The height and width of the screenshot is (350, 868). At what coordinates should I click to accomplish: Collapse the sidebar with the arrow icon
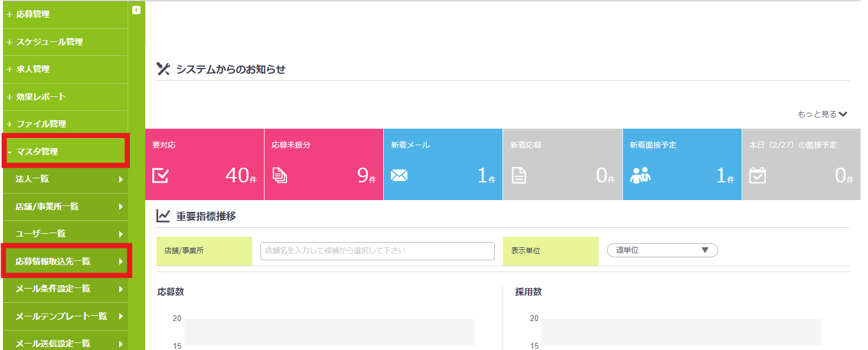136,10
